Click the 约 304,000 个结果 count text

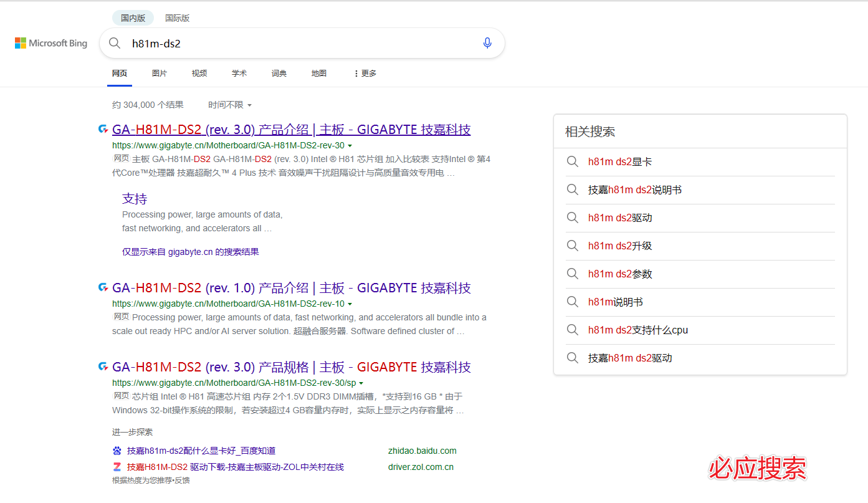point(148,105)
